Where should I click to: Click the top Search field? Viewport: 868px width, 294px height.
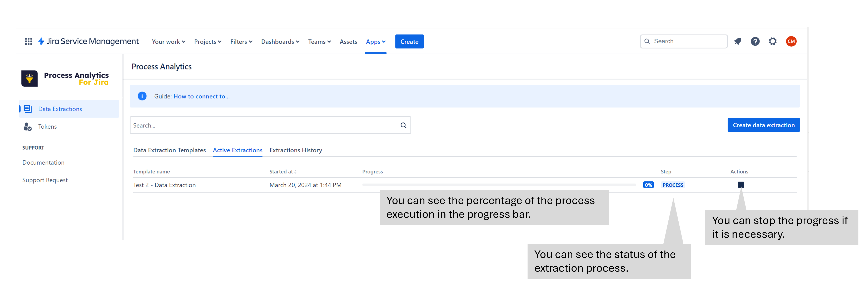pyautogui.click(x=683, y=41)
